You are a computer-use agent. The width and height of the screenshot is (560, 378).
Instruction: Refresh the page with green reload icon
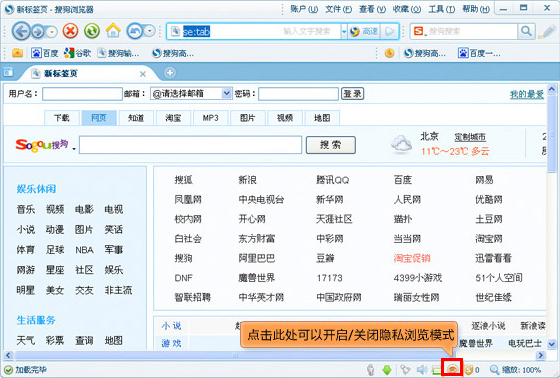point(92,31)
